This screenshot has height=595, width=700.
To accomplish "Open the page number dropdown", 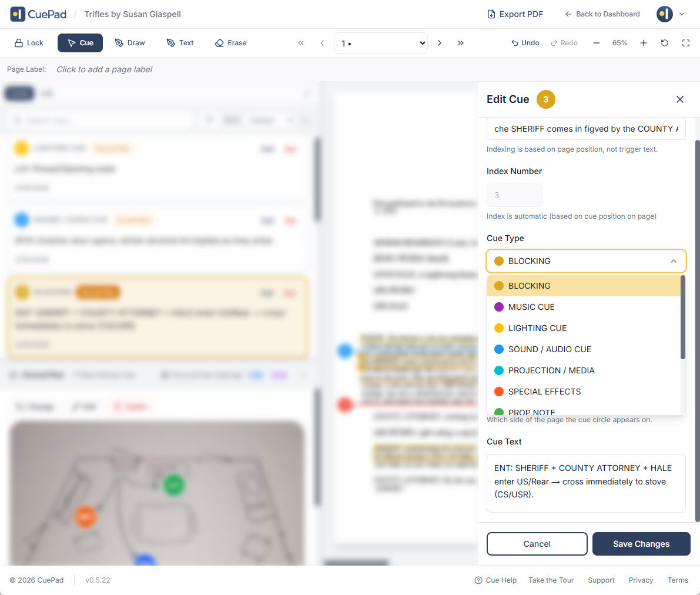I will pyautogui.click(x=381, y=43).
